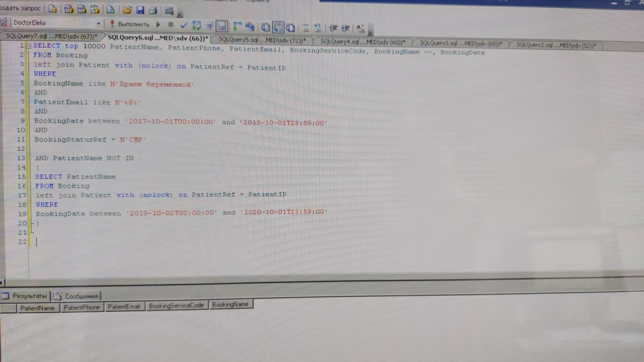This screenshot has width=644, height=362.
Task: Click the Analysis Services XMLA Query icon
Action: 95,10
